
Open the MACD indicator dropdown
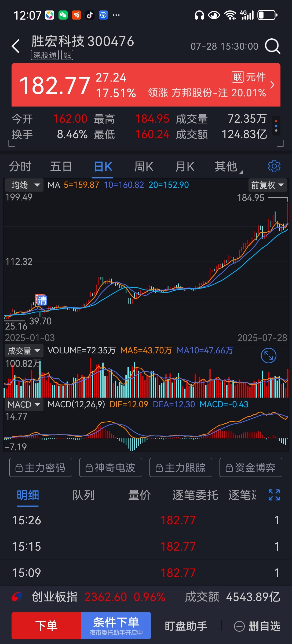pos(24,404)
